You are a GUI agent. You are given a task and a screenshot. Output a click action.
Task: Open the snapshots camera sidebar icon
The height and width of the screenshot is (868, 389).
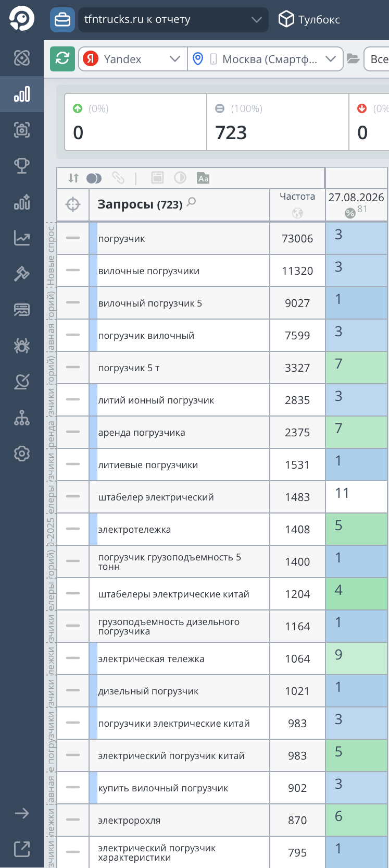click(22, 130)
